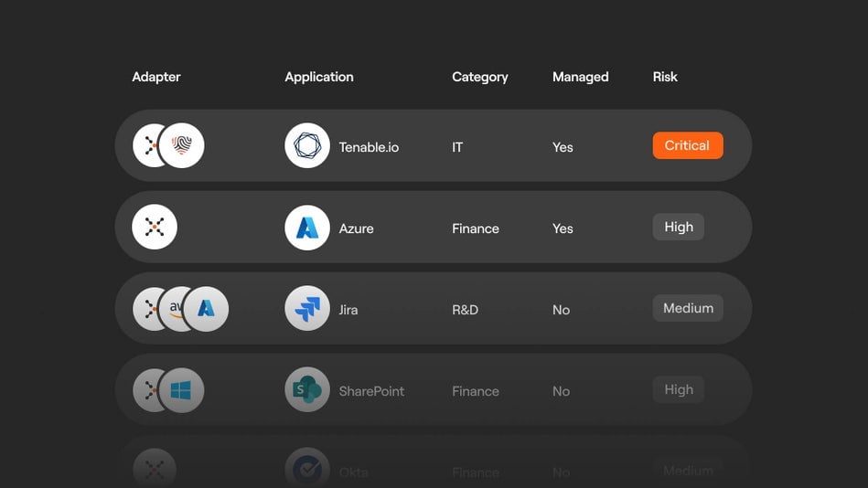Click the Azure application logo
Viewport: 868px width, 488px height.
click(x=307, y=228)
